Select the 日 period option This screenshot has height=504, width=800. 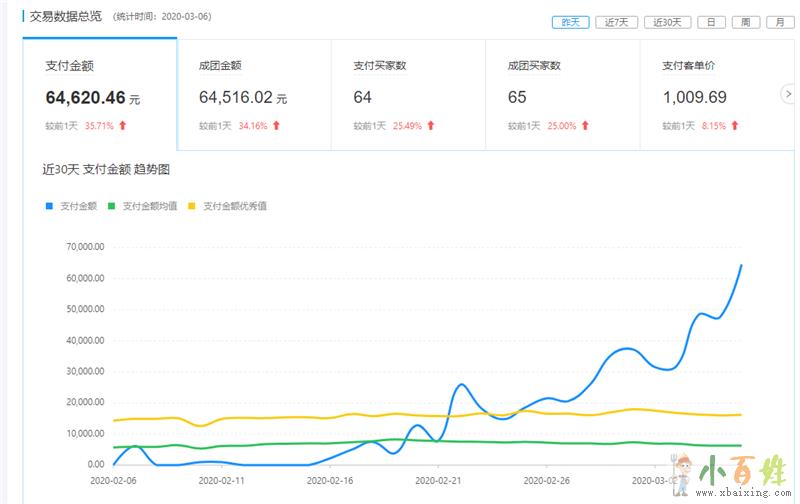pos(711,22)
